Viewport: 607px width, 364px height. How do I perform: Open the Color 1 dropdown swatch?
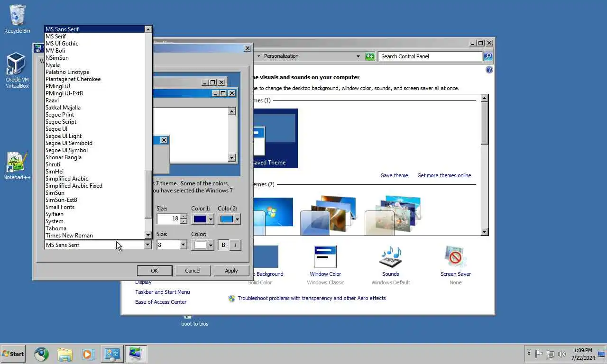(x=203, y=219)
